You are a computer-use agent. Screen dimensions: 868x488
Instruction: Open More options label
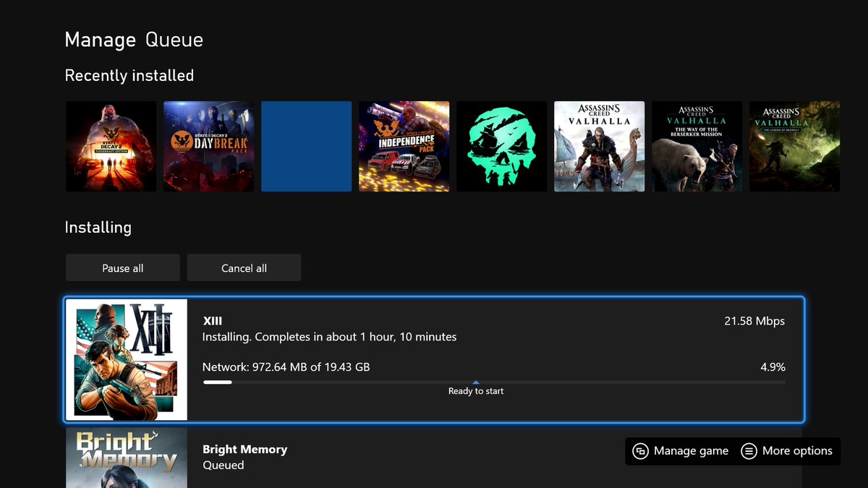(797, 451)
